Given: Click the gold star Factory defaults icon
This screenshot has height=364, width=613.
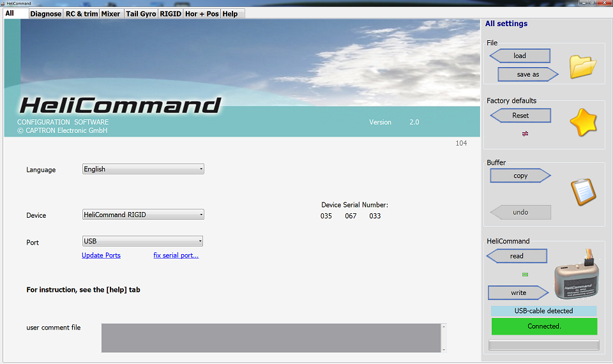Looking at the screenshot, I should tap(583, 123).
